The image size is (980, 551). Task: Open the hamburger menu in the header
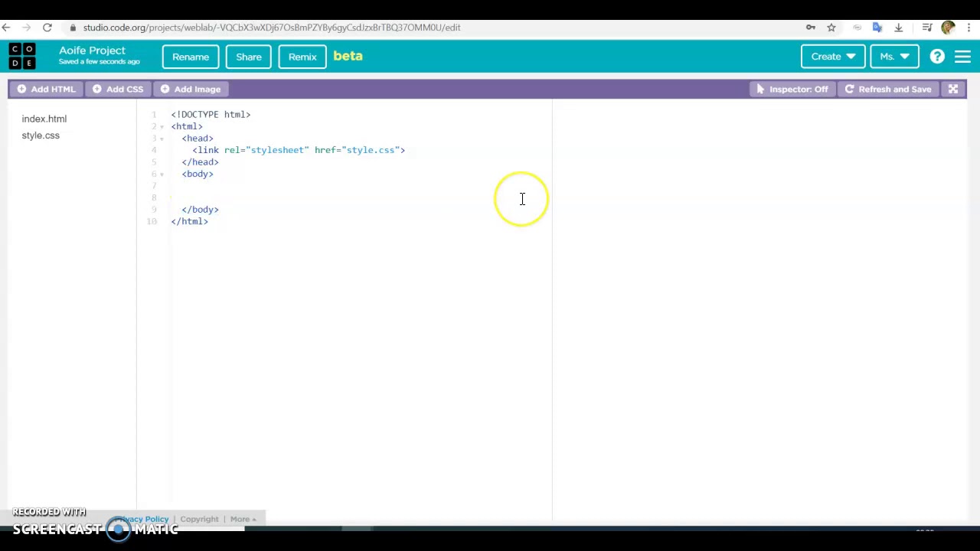pos(963,57)
